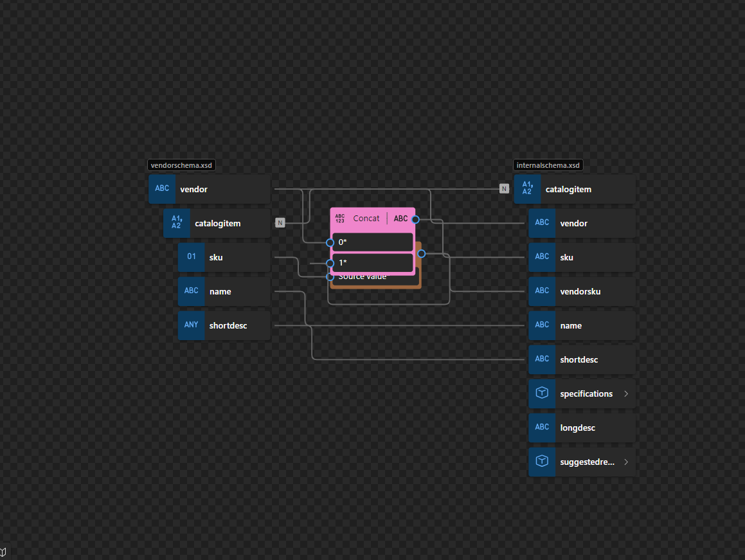This screenshot has height=560, width=745.
Task: Select source catalogitem node label
Action: click(x=218, y=224)
